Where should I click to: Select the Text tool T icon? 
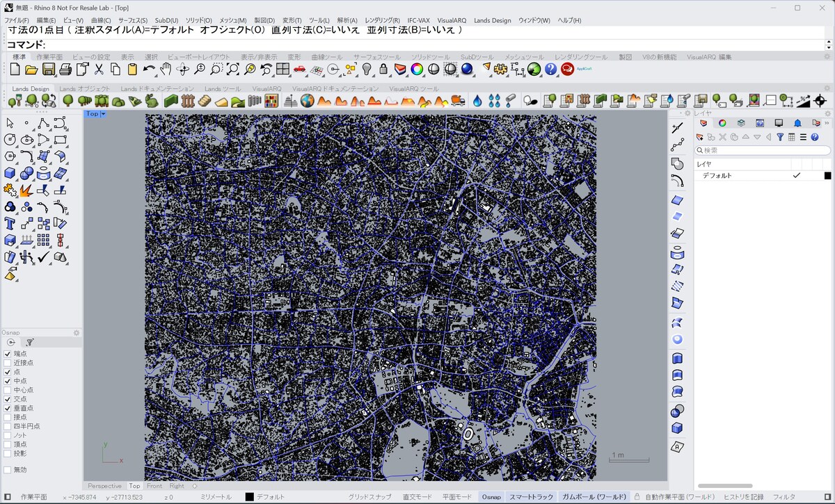[10, 223]
